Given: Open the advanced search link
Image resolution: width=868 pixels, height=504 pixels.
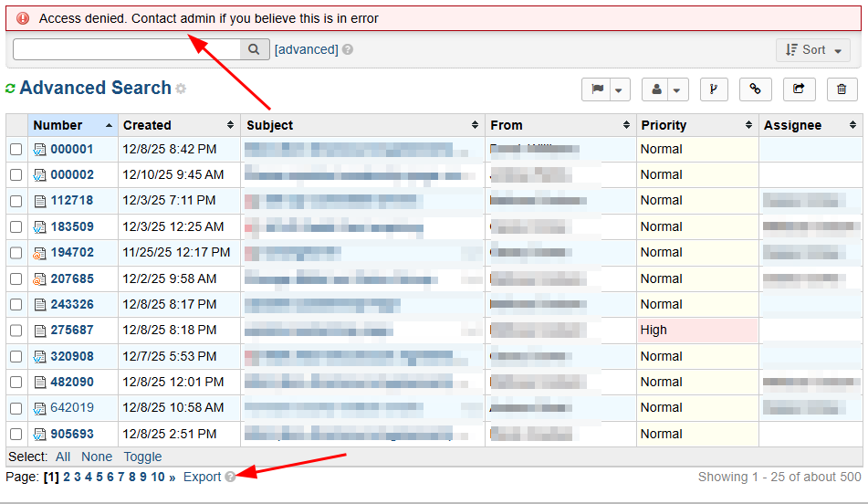Looking at the screenshot, I should pos(306,50).
